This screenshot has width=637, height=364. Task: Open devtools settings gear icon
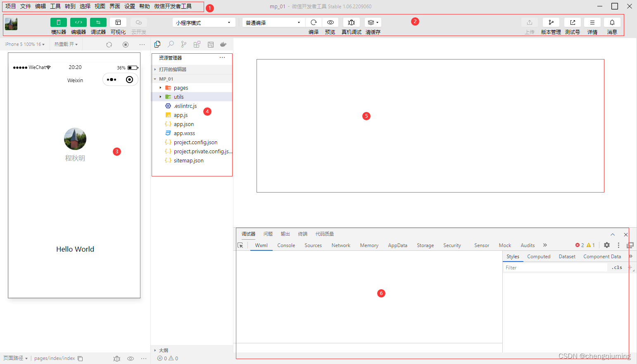607,245
